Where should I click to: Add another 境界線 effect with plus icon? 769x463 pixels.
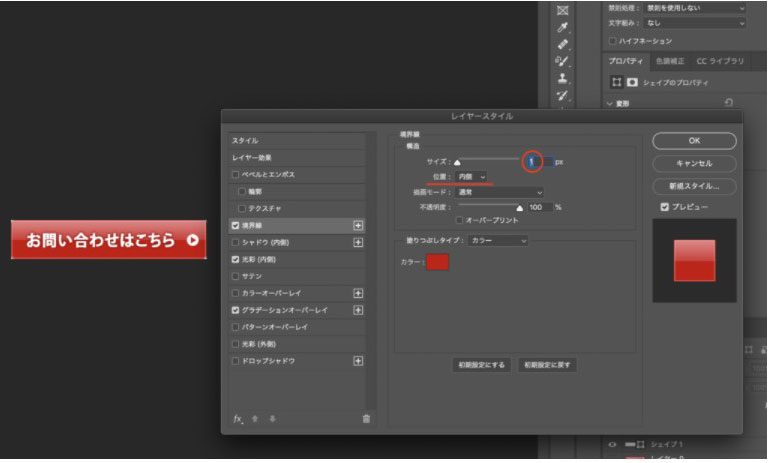(358, 226)
